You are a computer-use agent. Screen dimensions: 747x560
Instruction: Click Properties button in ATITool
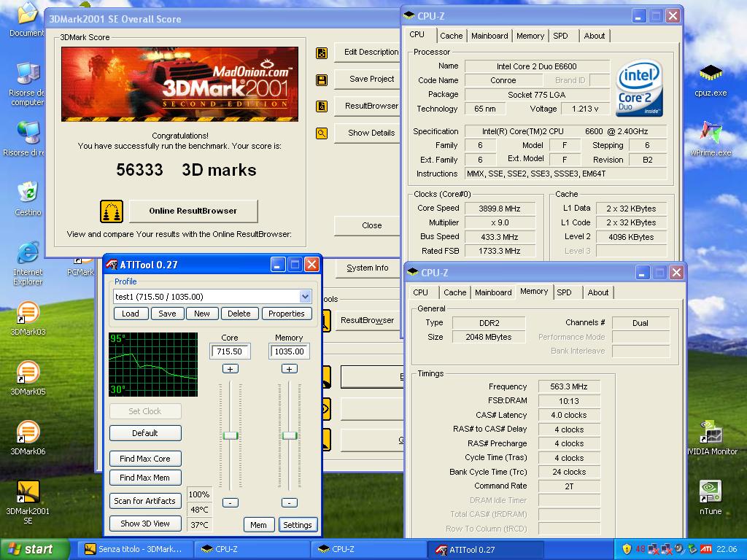[x=286, y=314]
